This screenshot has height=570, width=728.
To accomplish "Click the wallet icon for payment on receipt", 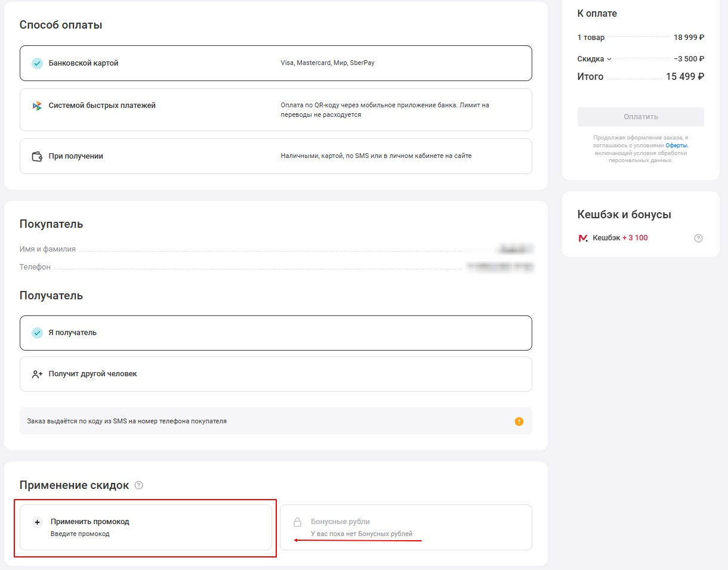I will pyautogui.click(x=37, y=156).
